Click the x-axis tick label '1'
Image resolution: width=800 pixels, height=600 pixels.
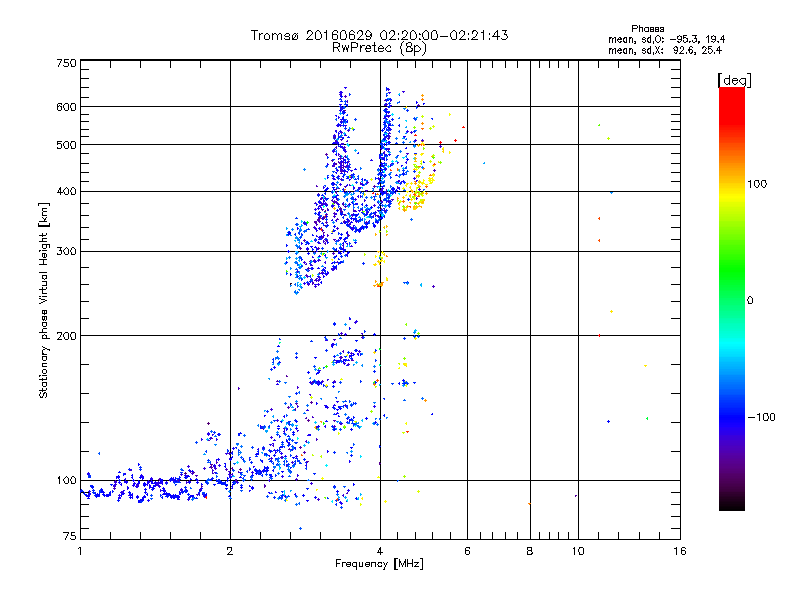coord(80,551)
